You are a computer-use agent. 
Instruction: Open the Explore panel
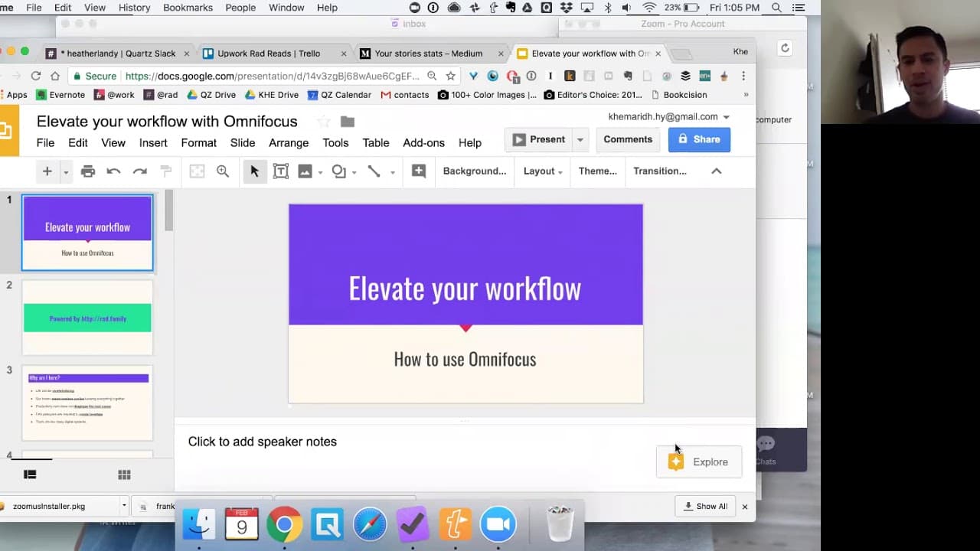coord(699,462)
